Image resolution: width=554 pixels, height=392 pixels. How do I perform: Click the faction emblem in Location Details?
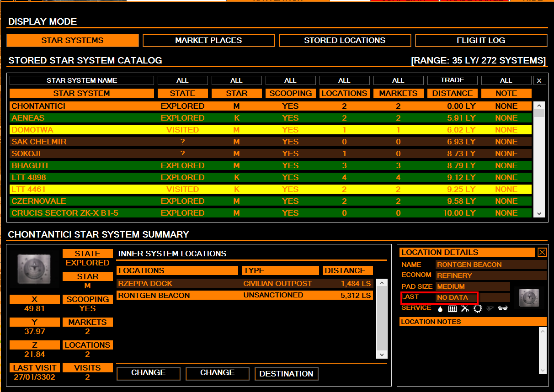(529, 298)
